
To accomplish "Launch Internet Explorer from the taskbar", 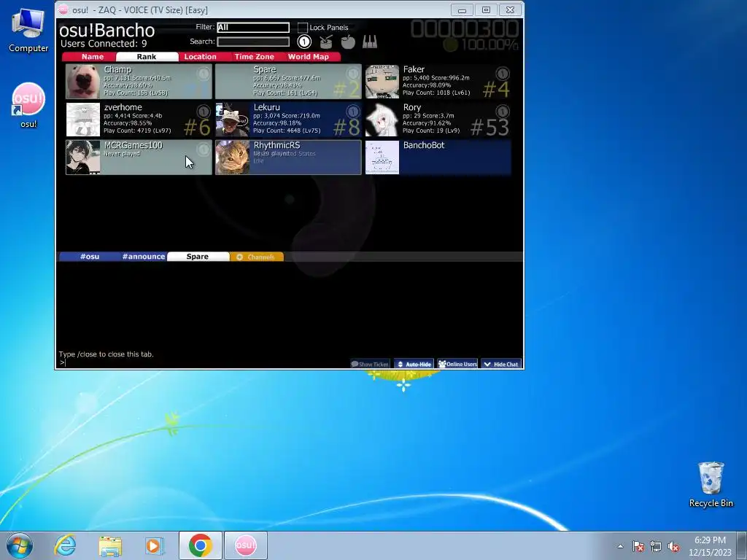I will (x=65, y=545).
